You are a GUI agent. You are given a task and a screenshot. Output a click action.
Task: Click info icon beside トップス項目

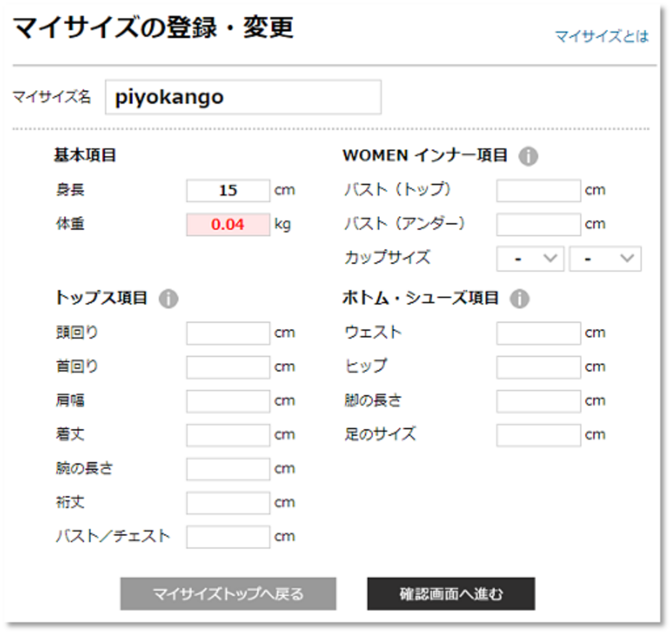pos(168,298)
